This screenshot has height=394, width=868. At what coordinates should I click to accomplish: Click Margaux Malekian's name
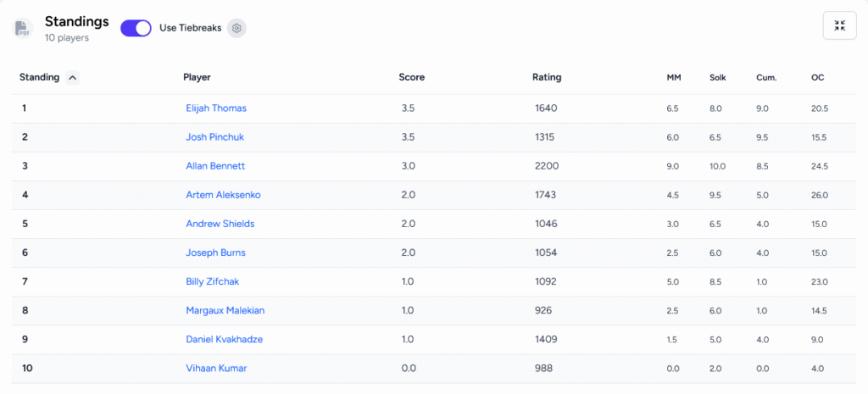click(225, 310)
